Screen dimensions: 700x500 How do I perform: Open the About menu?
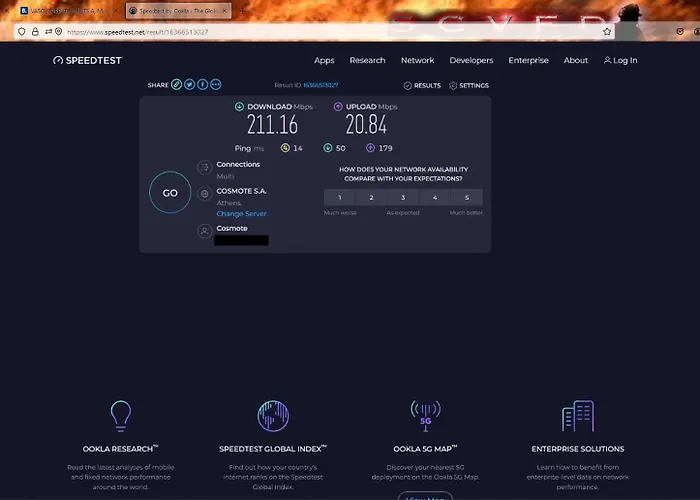point(576,60)
